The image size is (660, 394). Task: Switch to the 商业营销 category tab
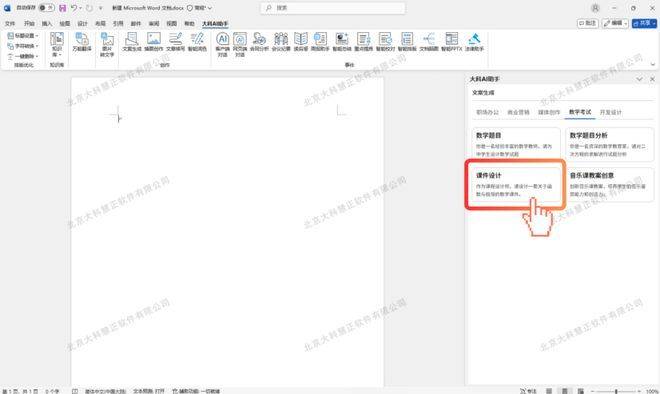pos(518,112)
